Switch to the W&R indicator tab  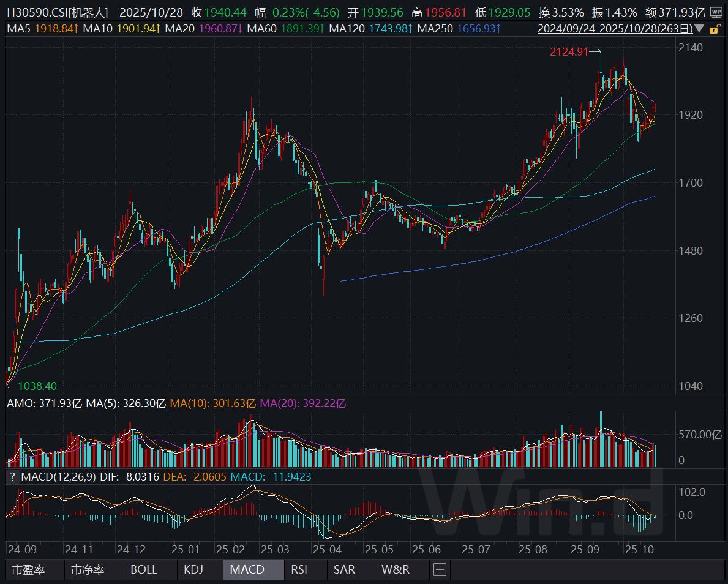[x=396, y=569]
